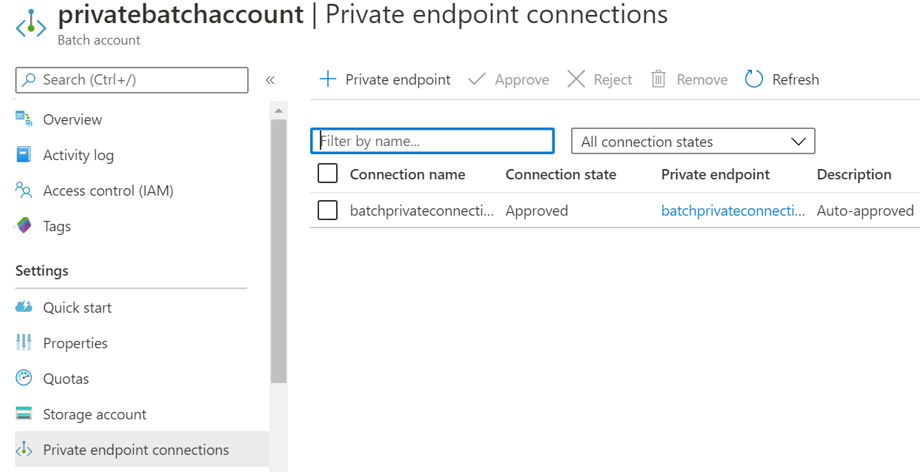
Task: Click the Refresh circular arrow icon
Action: [x=754, y=79]
